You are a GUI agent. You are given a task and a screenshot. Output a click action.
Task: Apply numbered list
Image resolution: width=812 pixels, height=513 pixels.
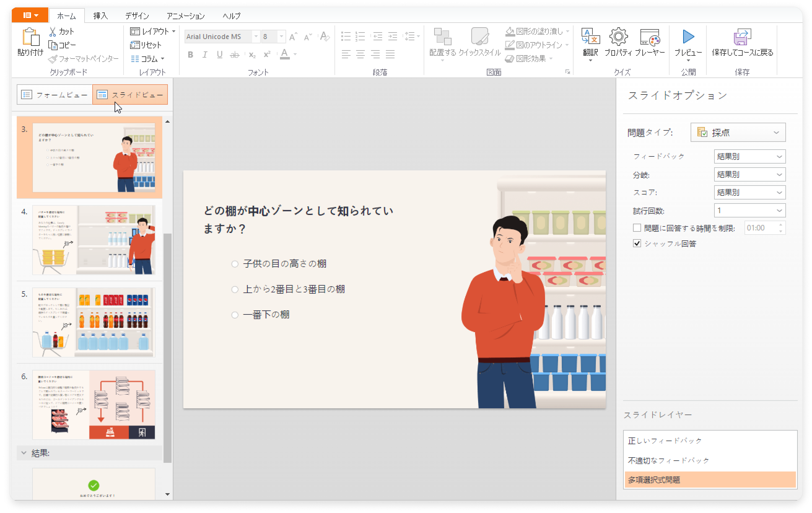(360, 36)
